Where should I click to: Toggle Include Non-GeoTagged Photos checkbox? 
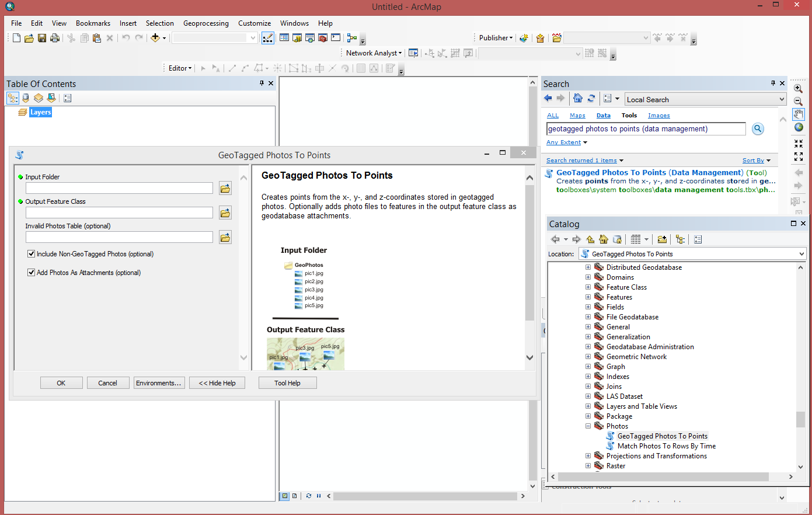(x=32, y=254)
